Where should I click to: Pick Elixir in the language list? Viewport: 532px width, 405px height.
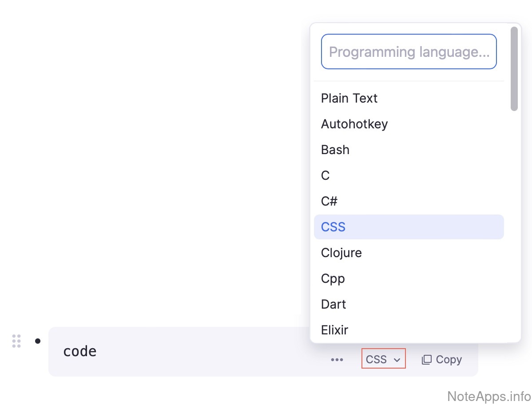pyautogui.click(x=334, y=330)
